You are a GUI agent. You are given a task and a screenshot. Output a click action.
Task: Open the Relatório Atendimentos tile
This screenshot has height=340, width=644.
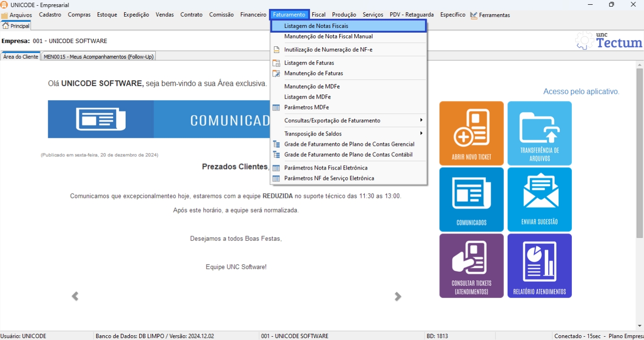point(539,265)
